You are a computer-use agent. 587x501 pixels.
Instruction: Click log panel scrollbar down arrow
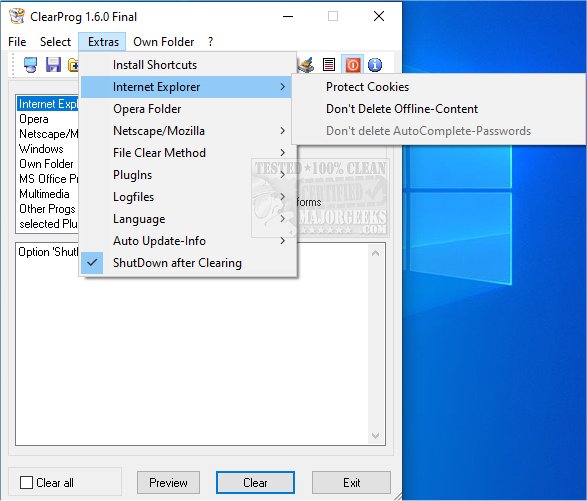[x=375, y=435]
